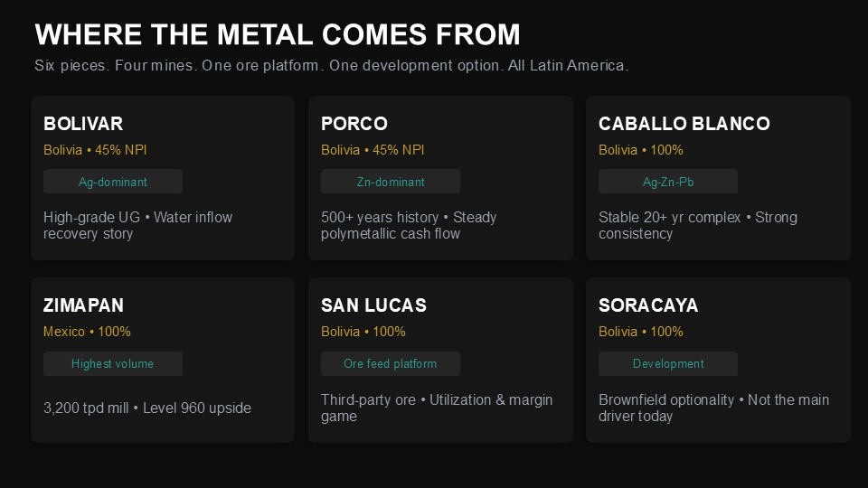Click the BOLIVAR card heading
Screen dimensions: 868x488
pyautogui.click(x=83, y=124)
